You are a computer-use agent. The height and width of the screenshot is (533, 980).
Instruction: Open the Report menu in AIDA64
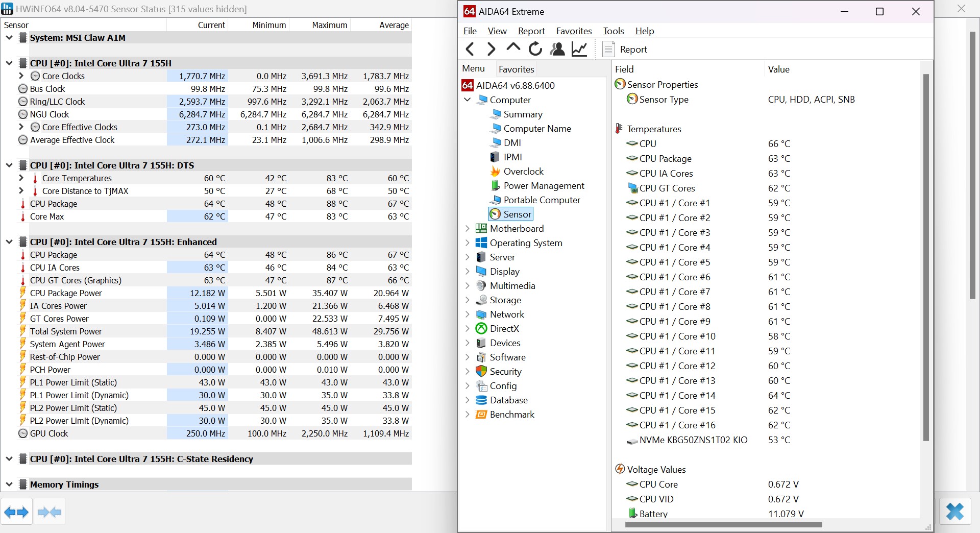click(531, 31)
